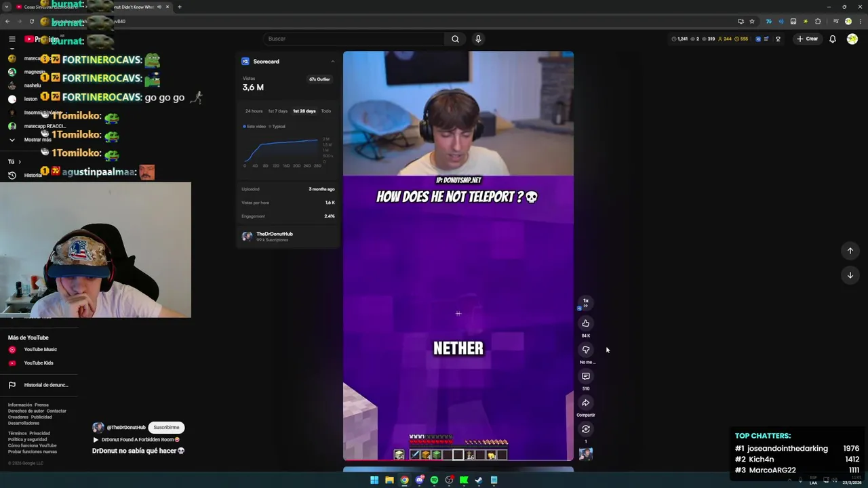The image size is (868, 488).
Task: Open the Short's comments
Action: 586,376
